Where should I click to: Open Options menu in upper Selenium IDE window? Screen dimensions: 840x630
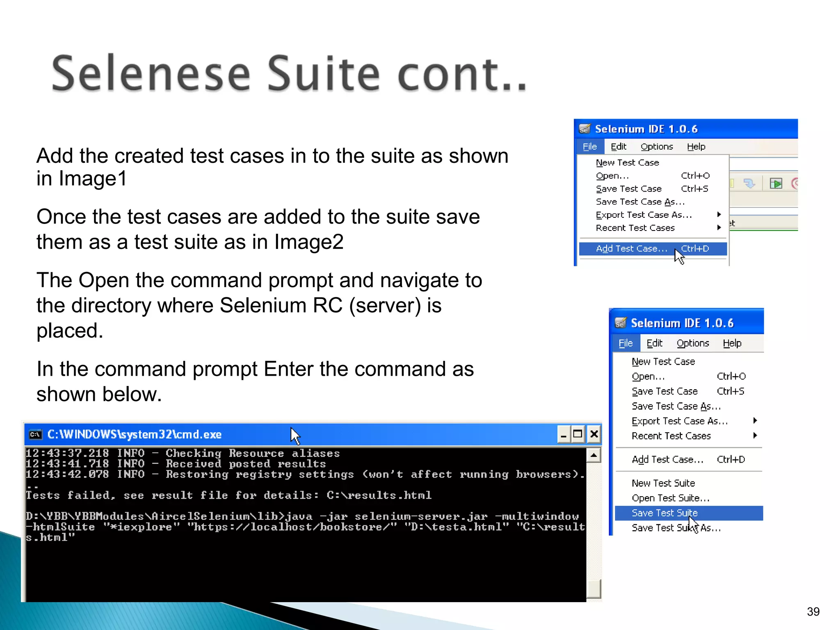[x=657, y=146]
